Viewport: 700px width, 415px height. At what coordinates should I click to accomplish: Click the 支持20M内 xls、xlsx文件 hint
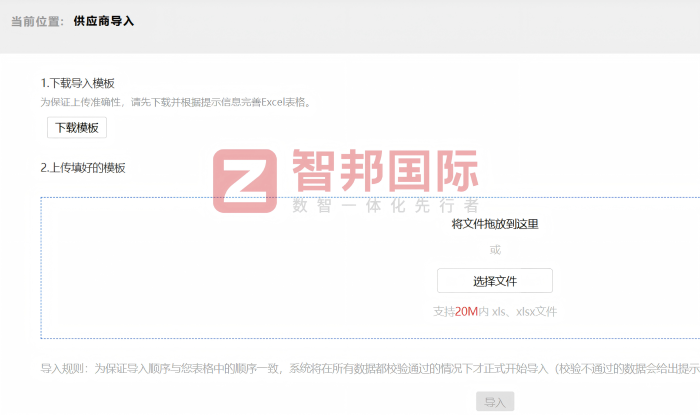coord(495,311)
